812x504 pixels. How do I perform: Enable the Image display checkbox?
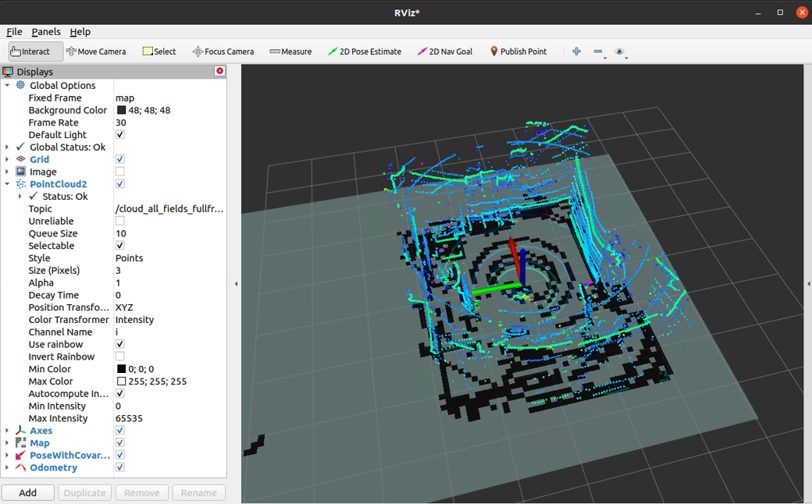[x=119, y=171]
